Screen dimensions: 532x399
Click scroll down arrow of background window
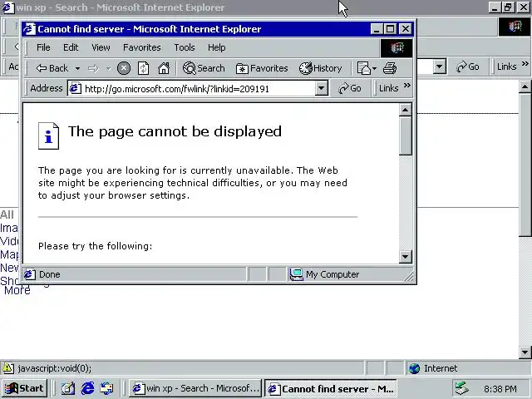point(525,352)
